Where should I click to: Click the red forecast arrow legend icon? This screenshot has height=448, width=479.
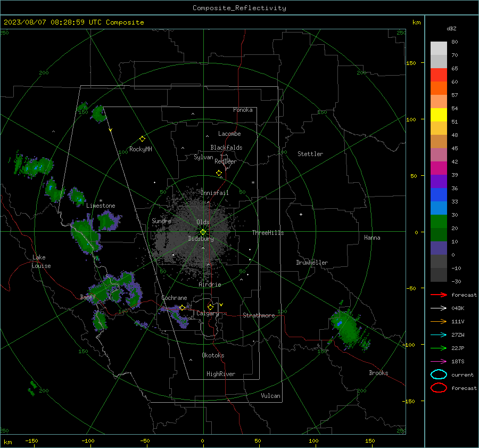pyautogui.click(x=439, y=295)
